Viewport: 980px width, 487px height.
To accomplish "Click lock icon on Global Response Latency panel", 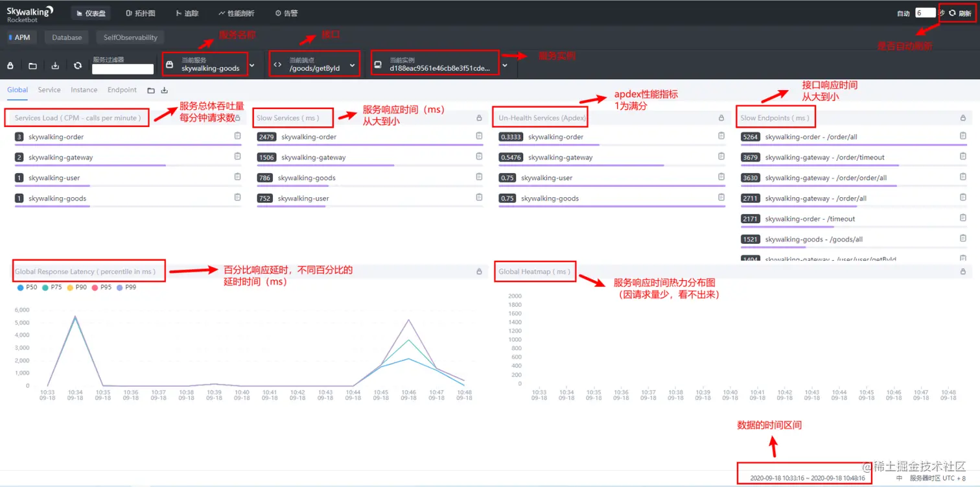I will coord(479,271).
